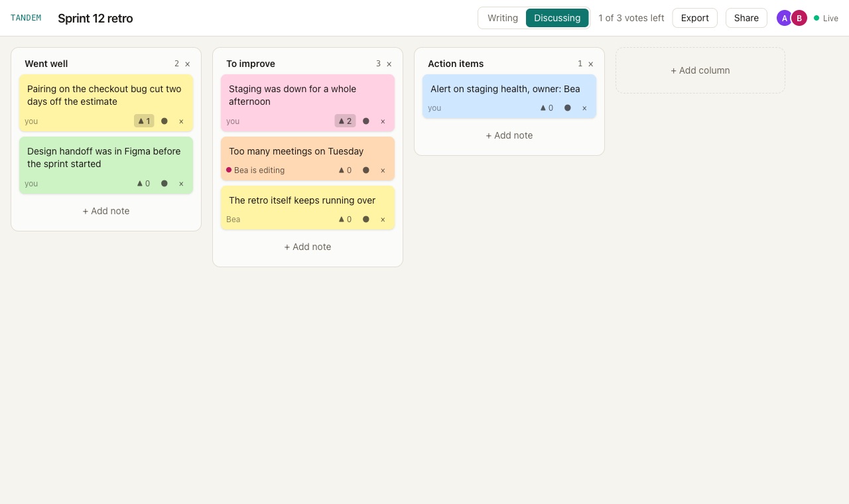
Task: Click the TANDEM logo
Action: point(26,18)
